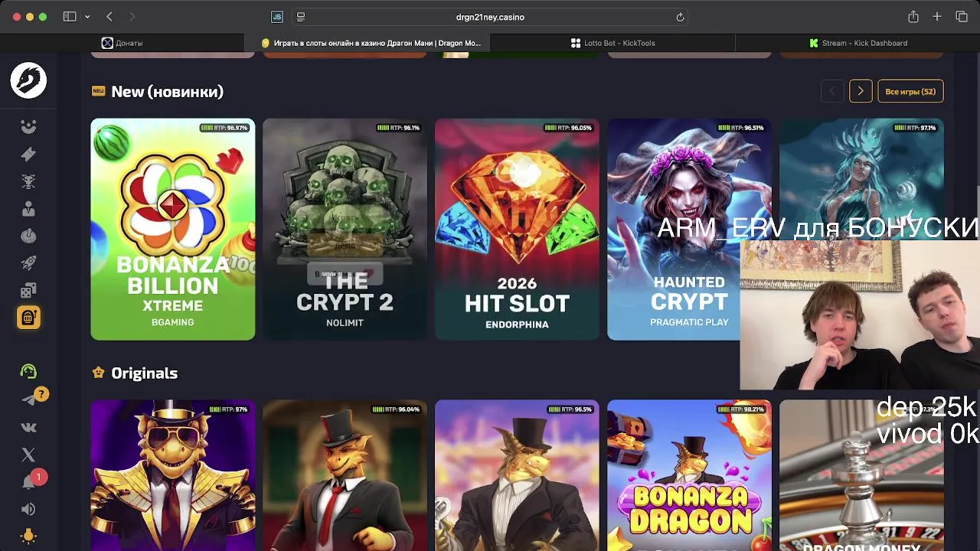
Task: Open the skull pirate icon in sidebar
Action: pos(28,181)
